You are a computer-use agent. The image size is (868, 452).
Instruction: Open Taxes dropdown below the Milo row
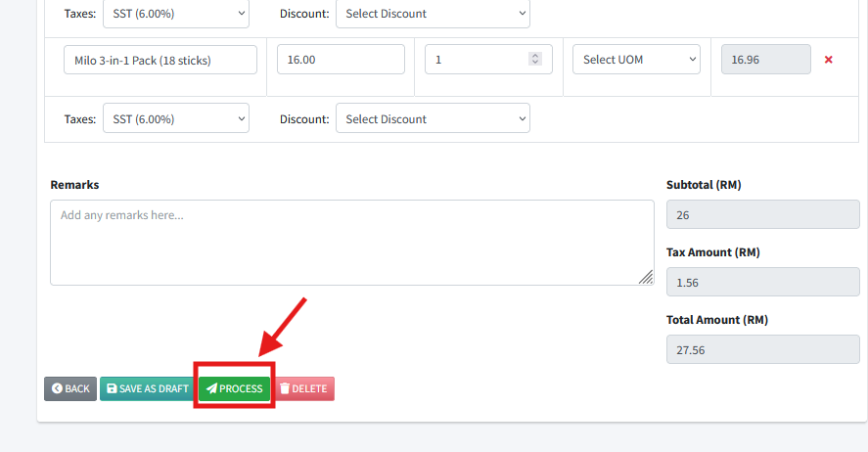(x=175, y=119)
